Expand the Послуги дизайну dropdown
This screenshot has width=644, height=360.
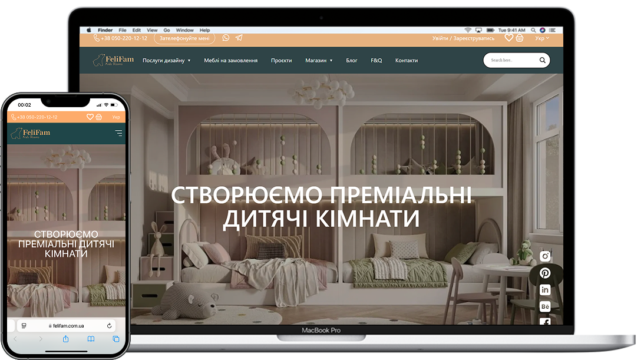[x=166, y=60]
